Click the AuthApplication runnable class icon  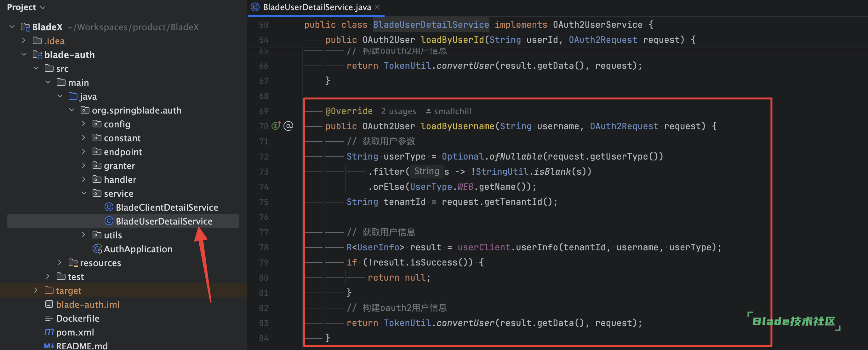[97, 248]
